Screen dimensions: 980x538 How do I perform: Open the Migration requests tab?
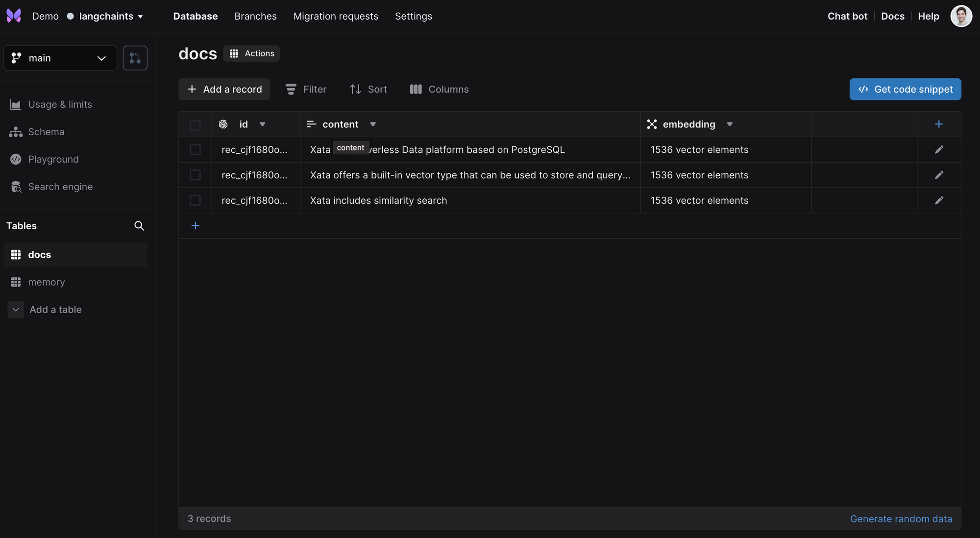(x=336, y=16)
